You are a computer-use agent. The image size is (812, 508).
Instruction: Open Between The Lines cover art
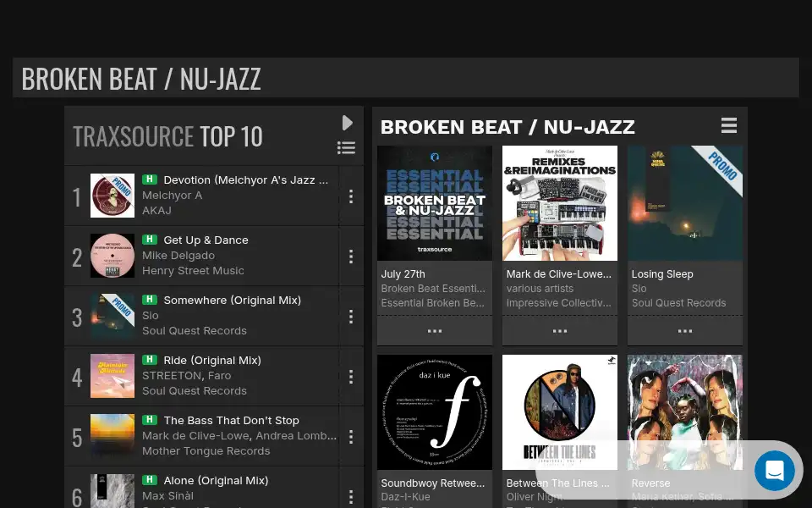(560, 412)
